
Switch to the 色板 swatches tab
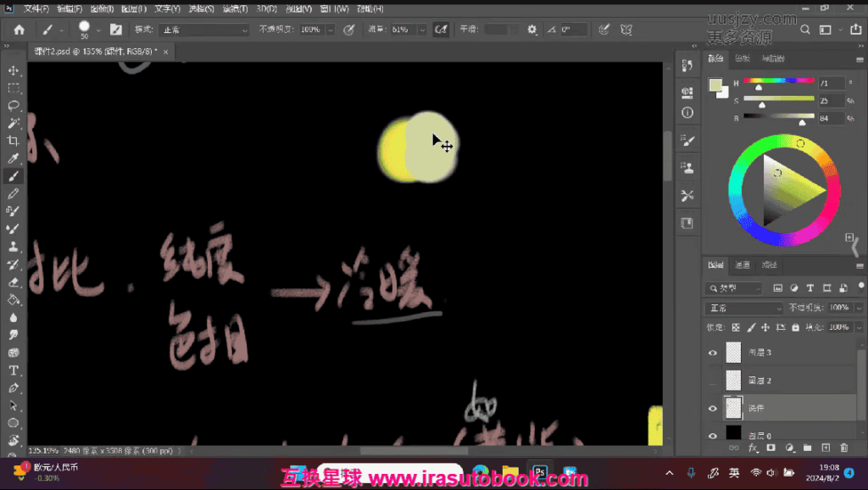tap(743, 58)
